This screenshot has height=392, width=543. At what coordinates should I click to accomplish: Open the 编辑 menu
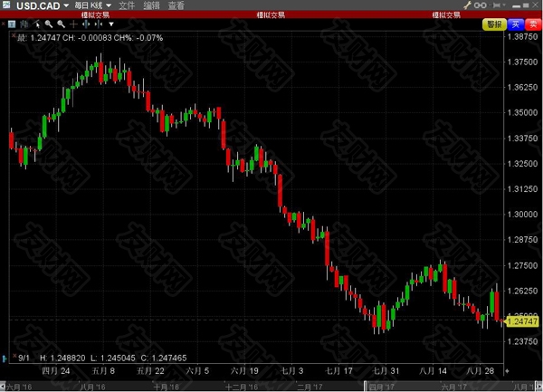(x=152, y=5)
